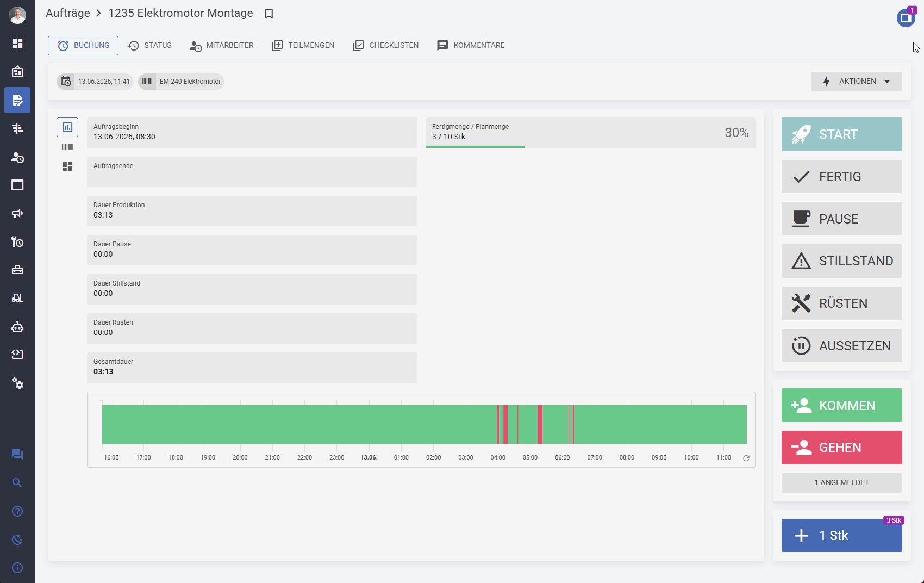Open the CHECKLISTEN tab
The width and height of the screenshot is (924, 583).
click(386, 46)
